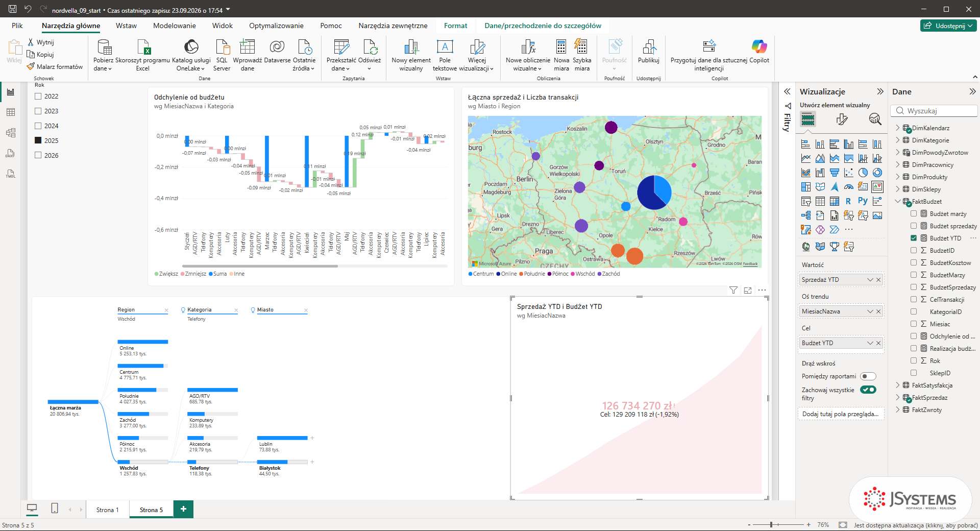Switch to the Strona 1 page tab

point(108,510)
